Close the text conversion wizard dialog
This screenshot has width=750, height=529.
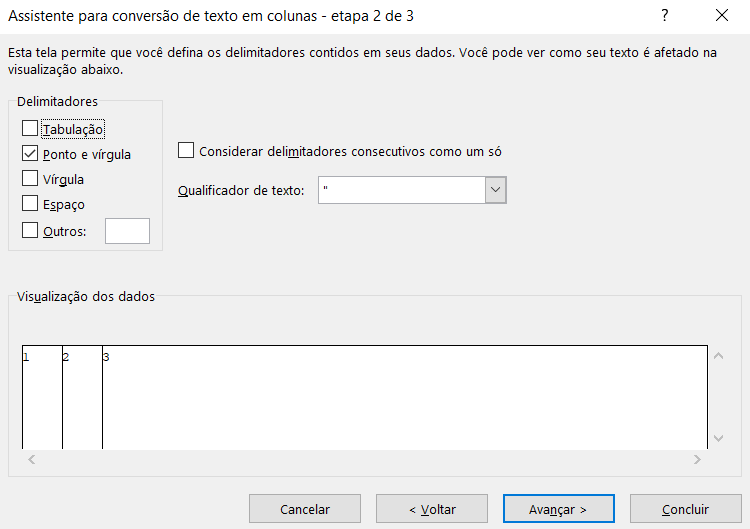(722, 16)
